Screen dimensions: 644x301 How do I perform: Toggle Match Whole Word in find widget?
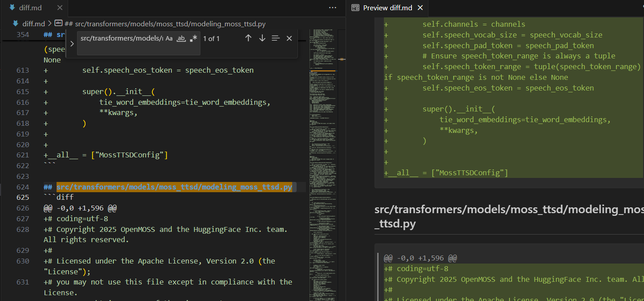[x=181, y=39]
